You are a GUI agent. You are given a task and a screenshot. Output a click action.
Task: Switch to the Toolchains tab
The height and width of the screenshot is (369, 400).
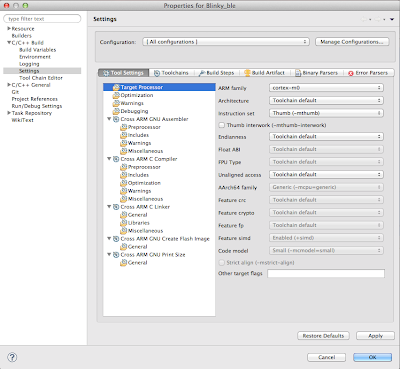171,73
